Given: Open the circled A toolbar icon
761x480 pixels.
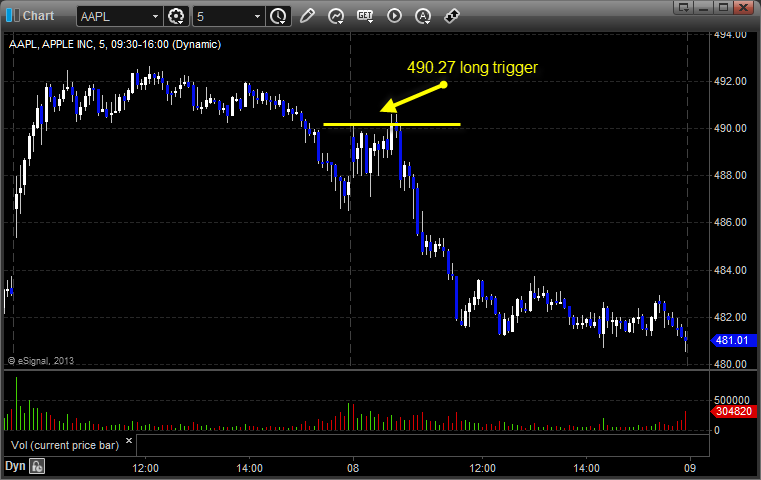Looking at the screenshot, I should coord(423,16).
